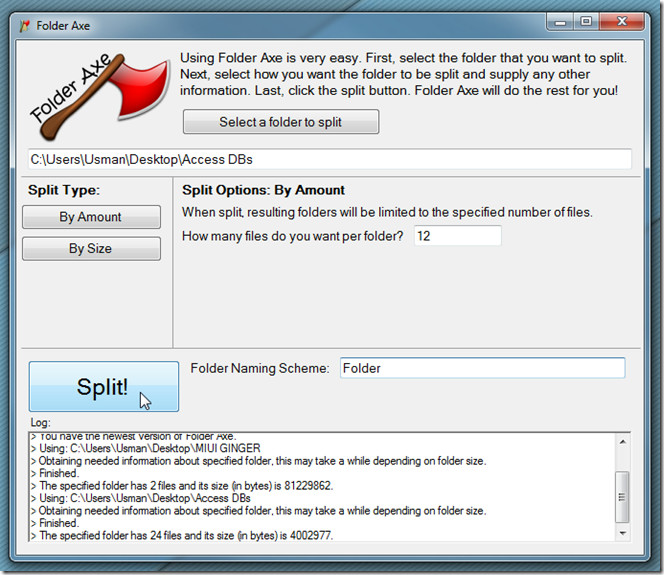
Task: Click the log scrollbar up arrow
Action: point(622,442)
